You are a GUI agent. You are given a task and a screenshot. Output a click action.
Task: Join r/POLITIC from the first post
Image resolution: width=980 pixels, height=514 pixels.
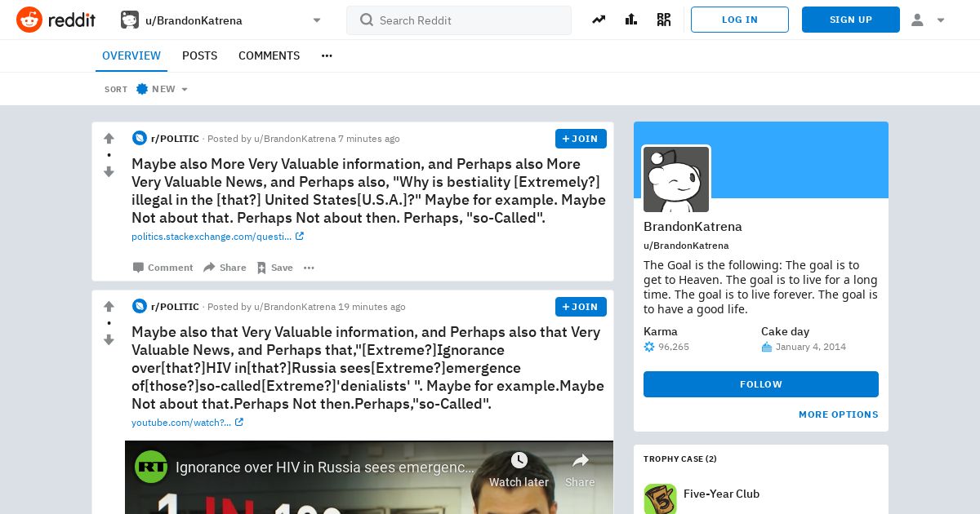click(x=581, y=139)
